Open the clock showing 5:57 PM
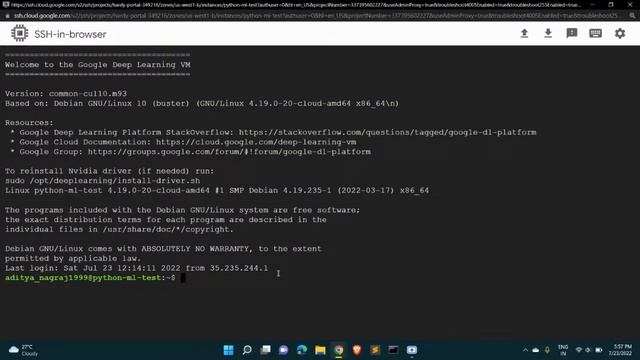 [x=621, y=350]
